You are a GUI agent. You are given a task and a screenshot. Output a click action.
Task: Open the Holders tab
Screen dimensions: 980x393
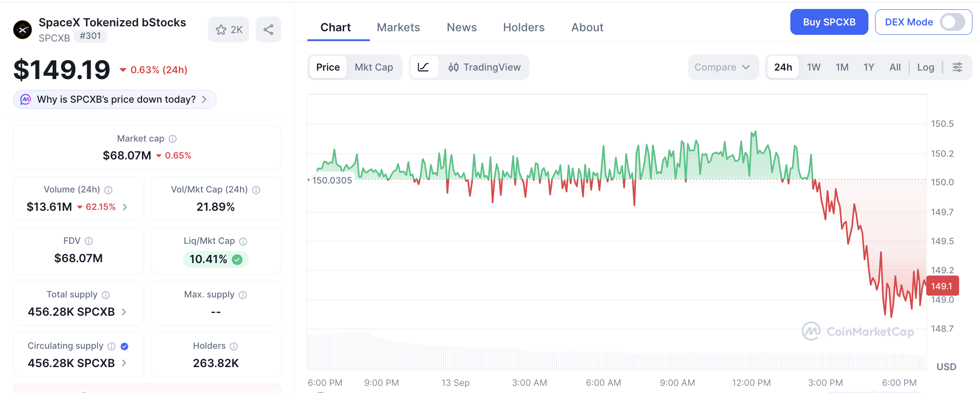point(524,27)
